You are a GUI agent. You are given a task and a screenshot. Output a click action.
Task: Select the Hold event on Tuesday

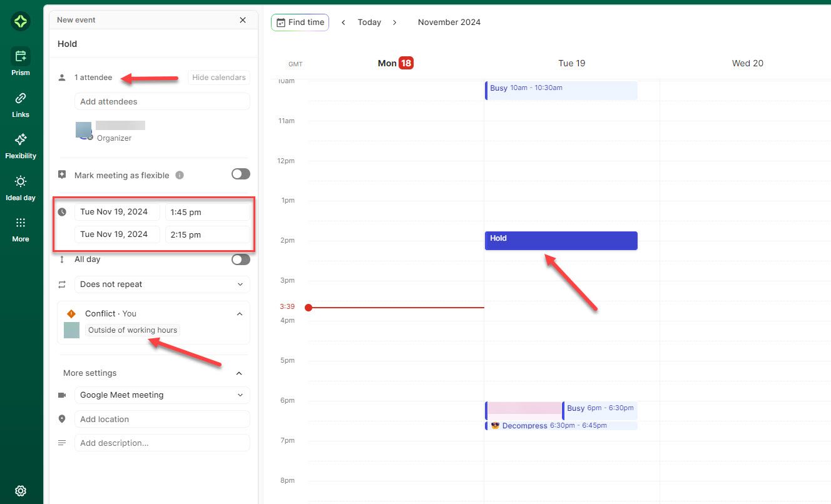coord(561,240)
